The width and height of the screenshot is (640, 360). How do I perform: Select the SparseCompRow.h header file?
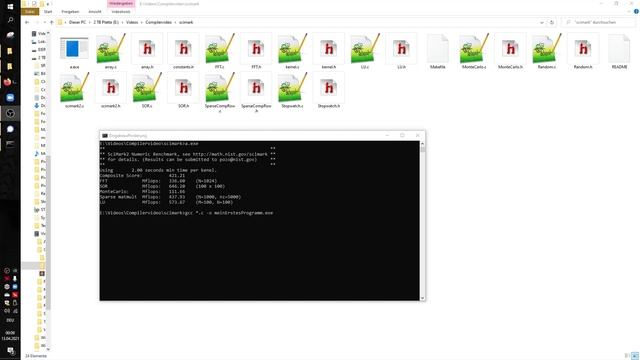click(256, 92)
